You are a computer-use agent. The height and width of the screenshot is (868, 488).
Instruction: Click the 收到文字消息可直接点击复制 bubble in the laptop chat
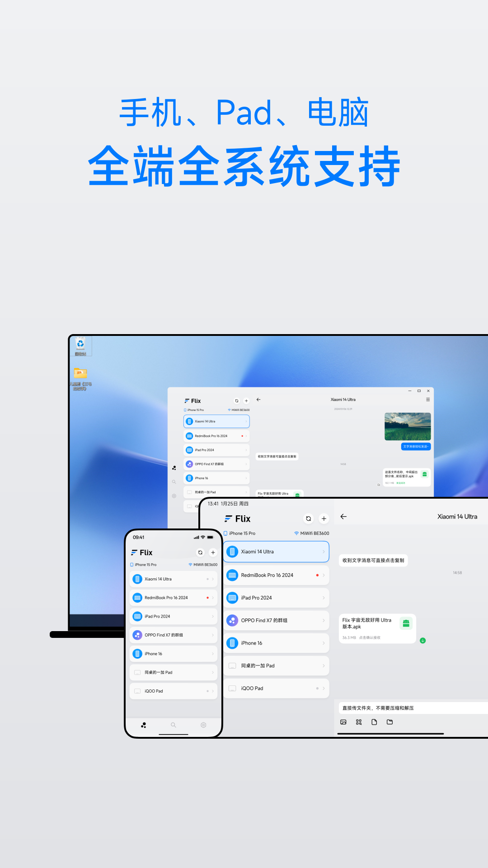(277, 457)
